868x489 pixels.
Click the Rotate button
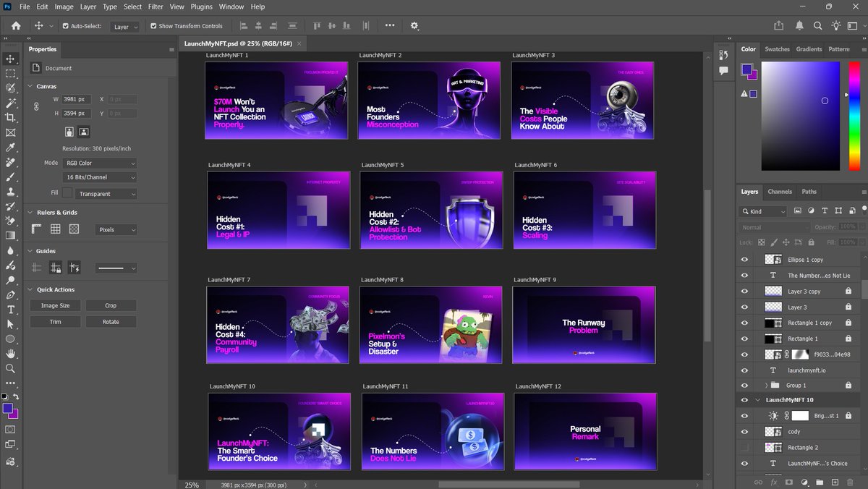pyautogui.click(x=111, y=322)
